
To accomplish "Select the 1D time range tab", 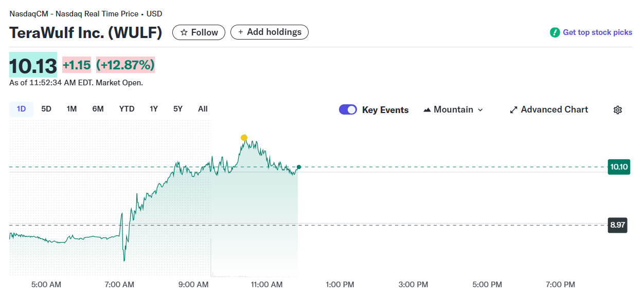I will click(21, 109).
